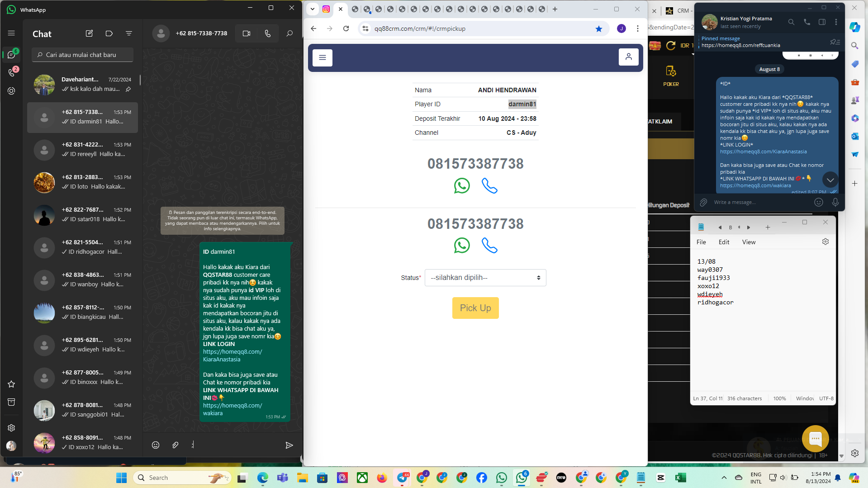
Task: Expand Chrome tab search dropdown
Action: [312, 9]
